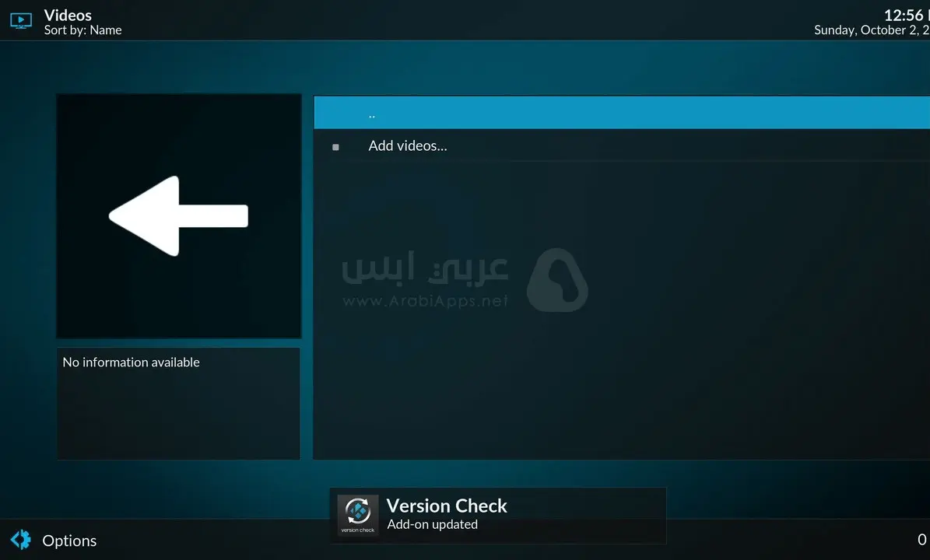This screenshot has height=560, width=930.
Task: Select the highlighted blue directory bar
Action: (x=545, y=112)
